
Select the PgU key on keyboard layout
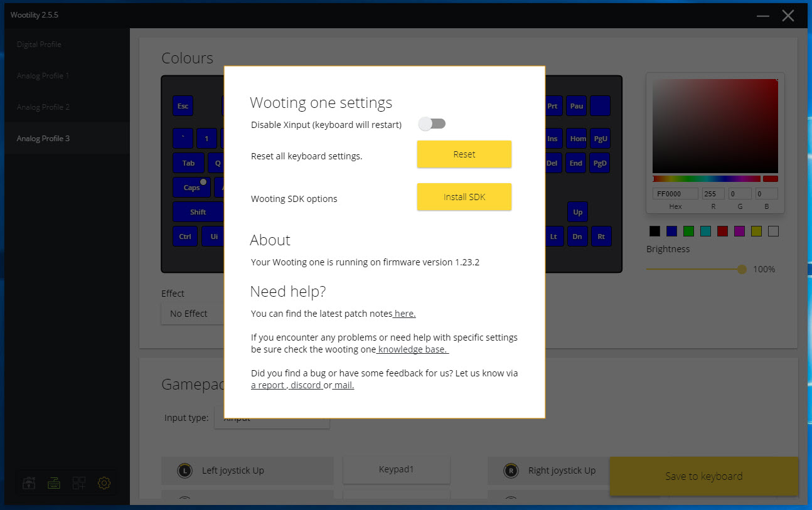coord(601,139)
